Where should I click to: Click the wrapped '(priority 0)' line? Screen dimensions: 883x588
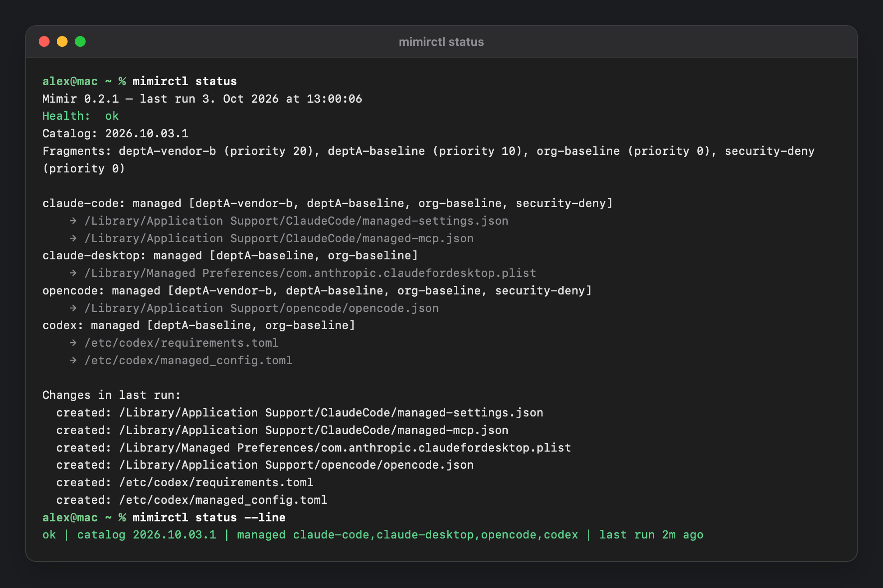coord(84,168)
